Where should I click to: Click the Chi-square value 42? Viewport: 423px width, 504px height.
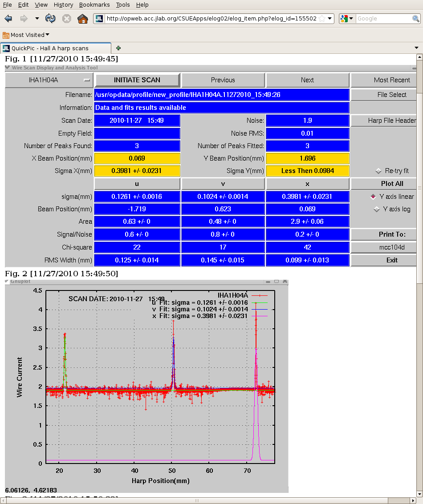pos(308,247)
